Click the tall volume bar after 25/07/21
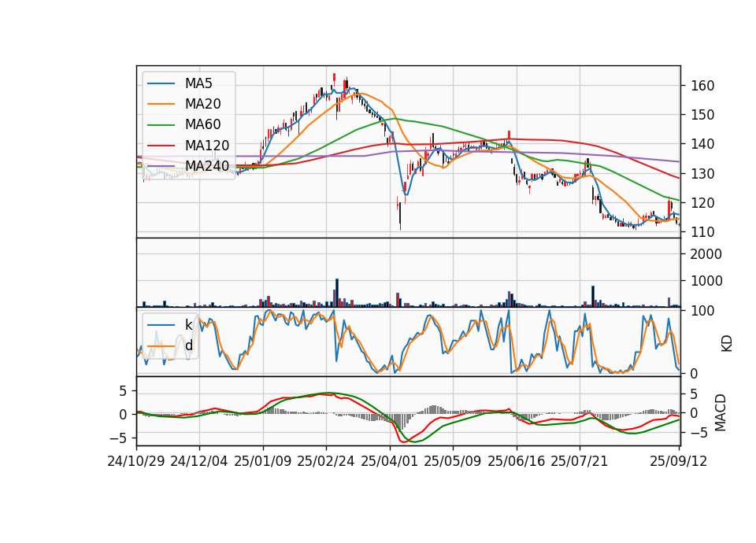This screenshot has width=756, height=543. pos(593,296)
